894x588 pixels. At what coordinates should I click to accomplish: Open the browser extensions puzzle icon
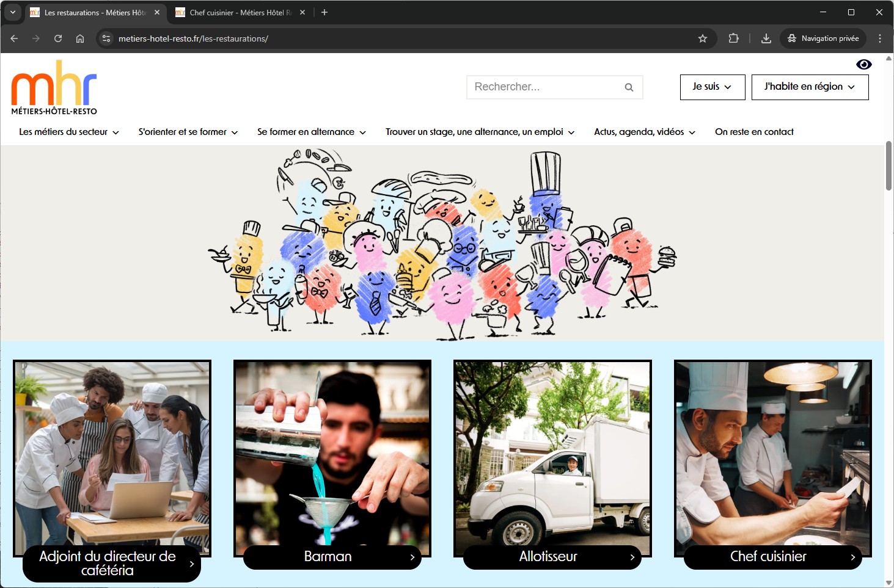point(733,38)
